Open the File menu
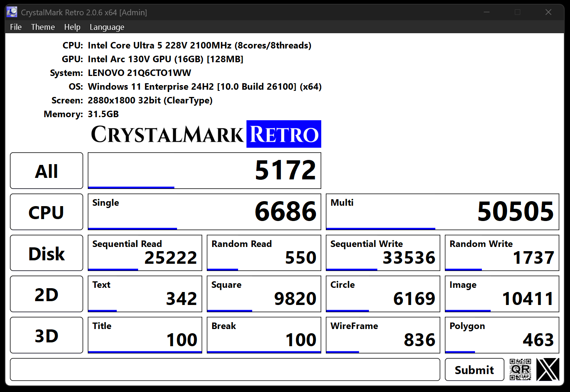 [x=16, y=27]
